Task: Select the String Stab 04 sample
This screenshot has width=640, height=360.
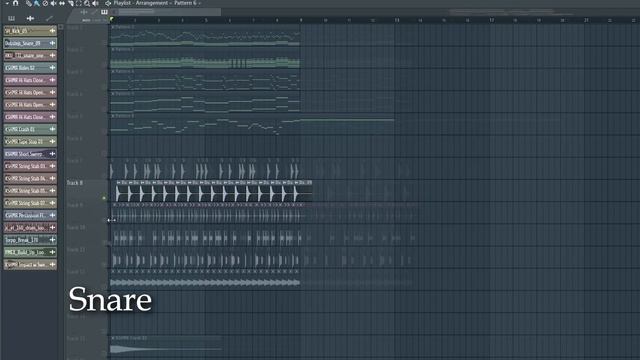Action: [30, 178]
